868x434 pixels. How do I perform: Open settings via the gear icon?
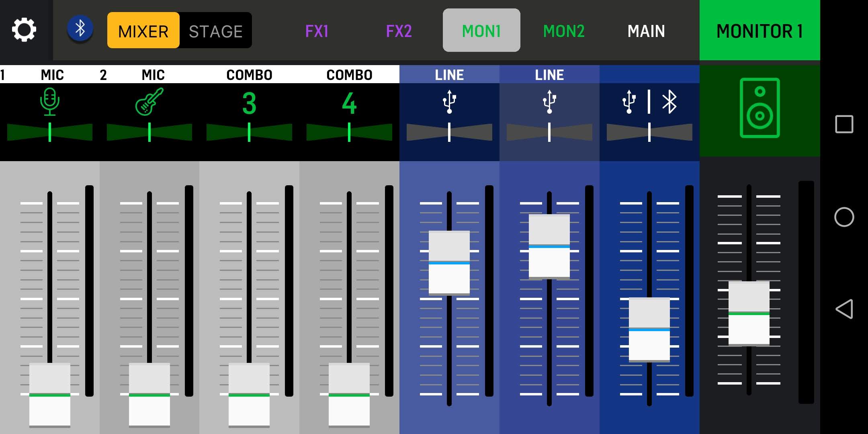[24, 30]
